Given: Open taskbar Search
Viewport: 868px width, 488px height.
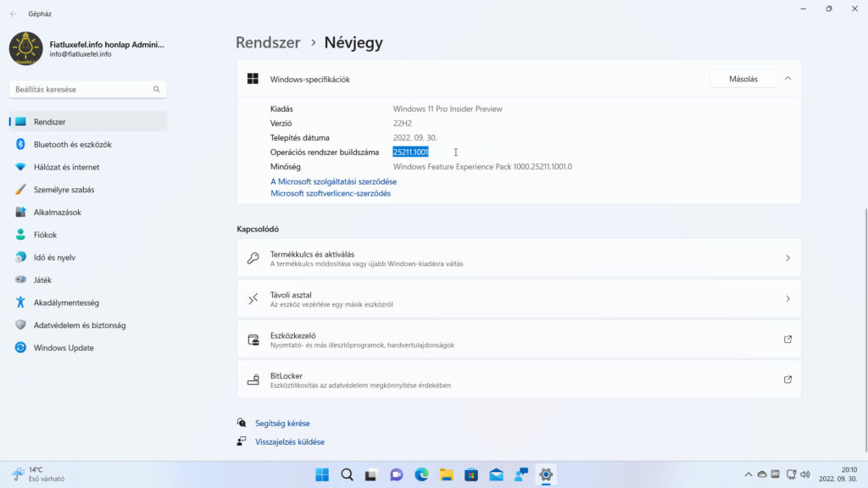Looking at the screenshot, I should [347, 474].
